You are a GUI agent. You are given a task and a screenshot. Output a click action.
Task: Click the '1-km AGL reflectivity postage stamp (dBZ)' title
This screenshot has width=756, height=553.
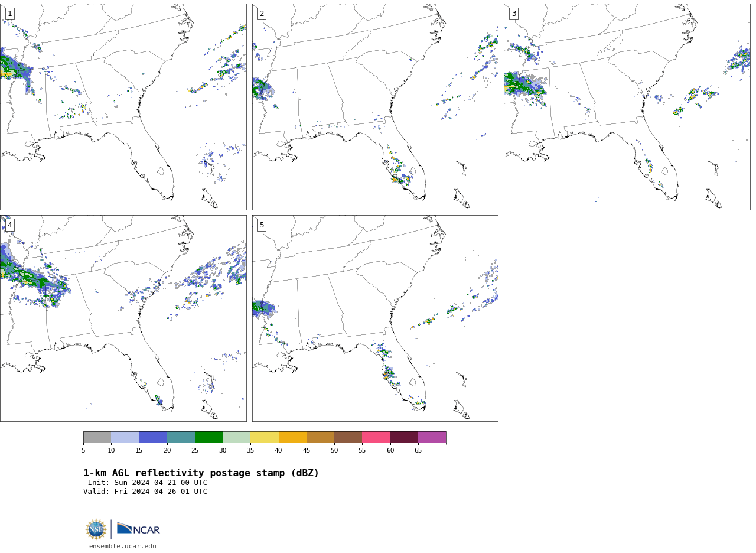pyautogui.click(x=201, y=473)
